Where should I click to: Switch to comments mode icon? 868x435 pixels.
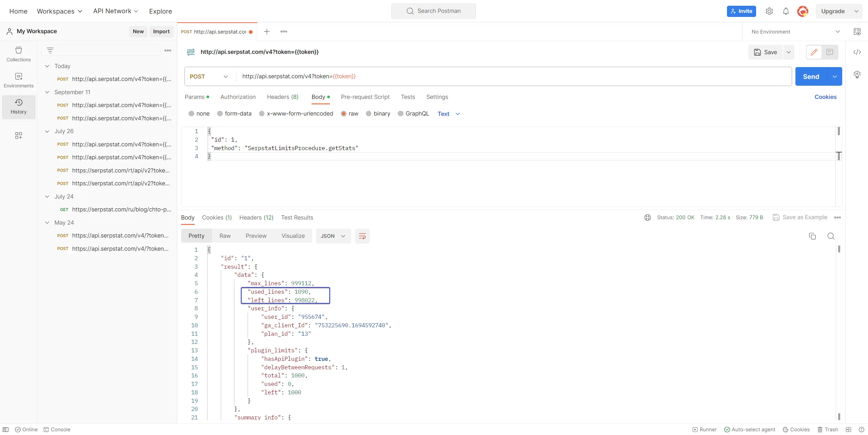830,52
